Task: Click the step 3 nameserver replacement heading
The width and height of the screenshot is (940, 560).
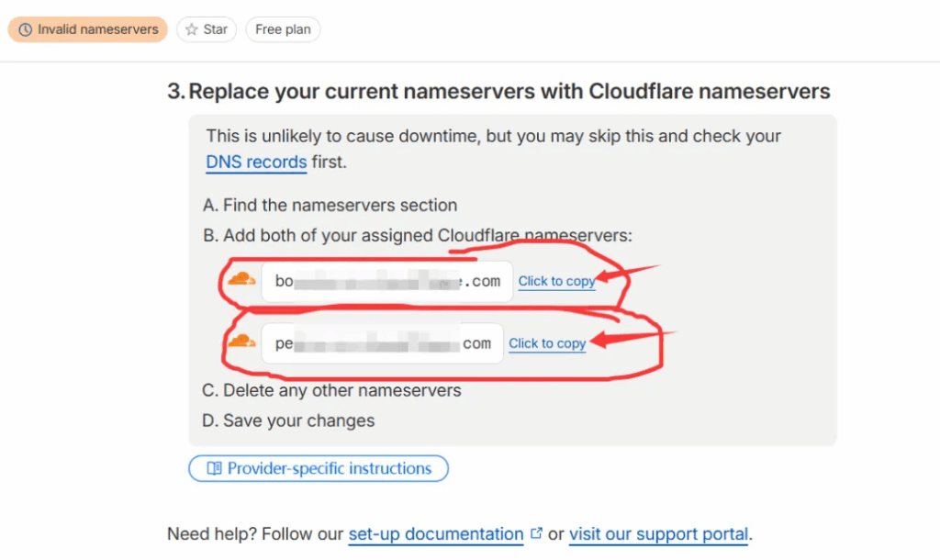Action: point(498,92)
